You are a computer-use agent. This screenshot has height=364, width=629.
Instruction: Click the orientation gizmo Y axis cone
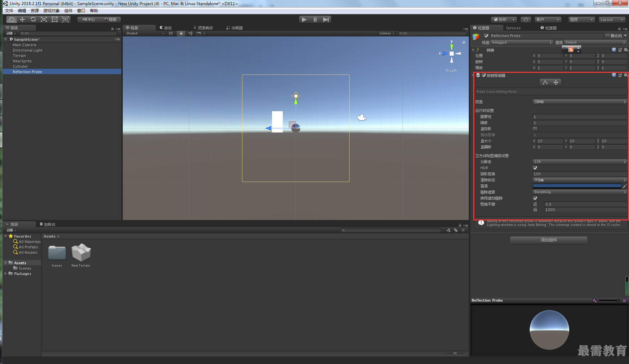452,47
